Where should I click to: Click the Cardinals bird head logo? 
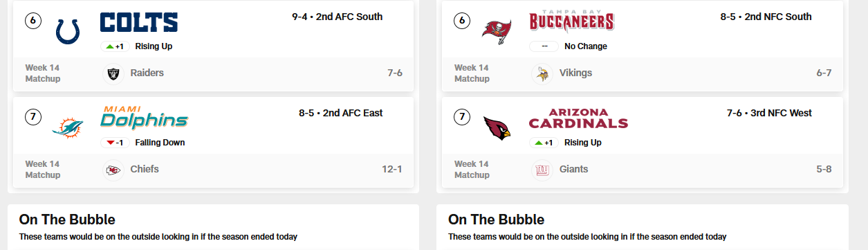497,128
